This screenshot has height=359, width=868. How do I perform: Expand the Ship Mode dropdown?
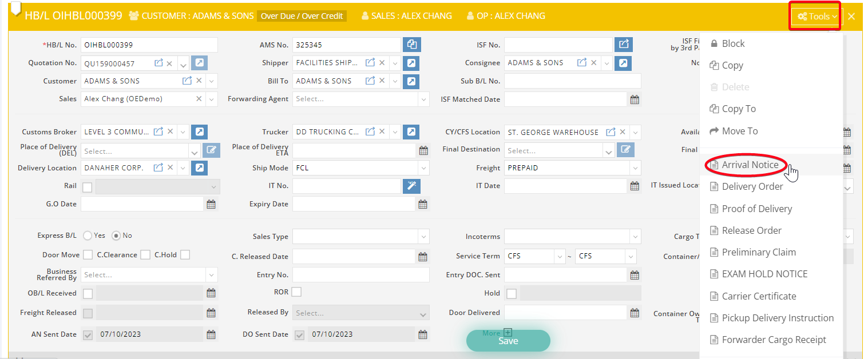point(423,168)
